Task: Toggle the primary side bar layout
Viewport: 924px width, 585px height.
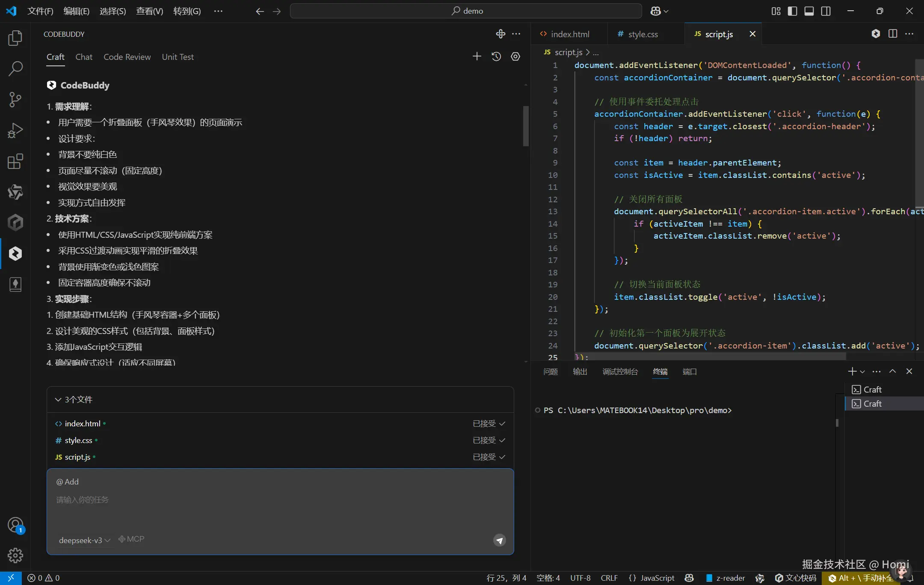Action: click(792, 11)
